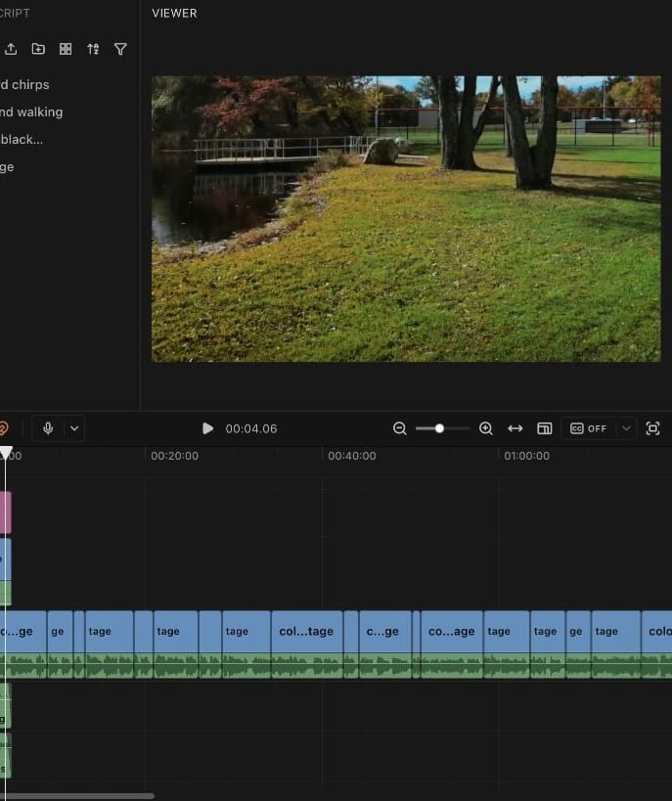Expand the captions dropdown chevron next to CC OFF

coord(626,428)
